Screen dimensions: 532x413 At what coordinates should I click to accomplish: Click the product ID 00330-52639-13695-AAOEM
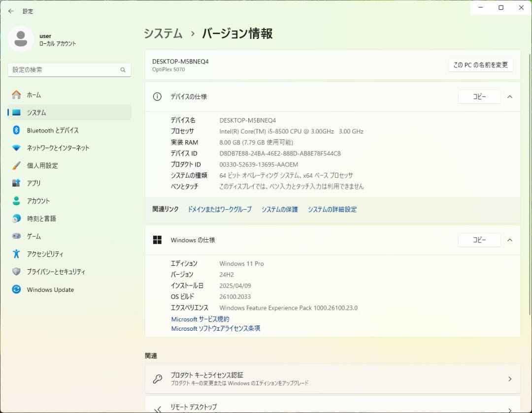pyautogui.click(x=259, y=164)
